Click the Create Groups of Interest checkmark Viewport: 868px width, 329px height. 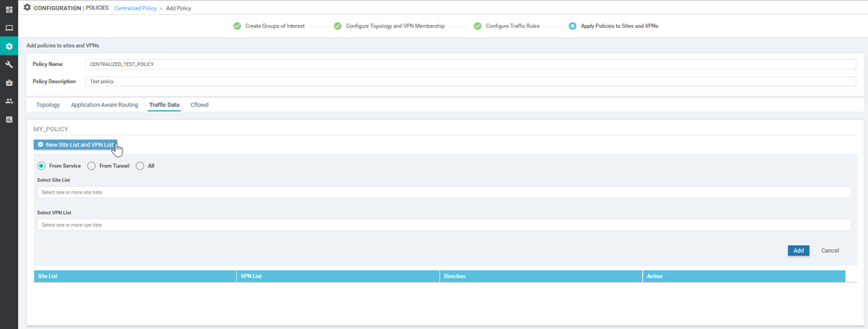(237, 26)
